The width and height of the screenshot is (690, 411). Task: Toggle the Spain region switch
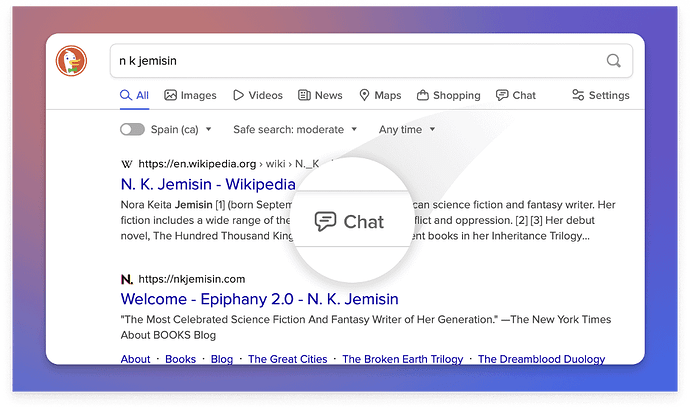tap(132, 129)
